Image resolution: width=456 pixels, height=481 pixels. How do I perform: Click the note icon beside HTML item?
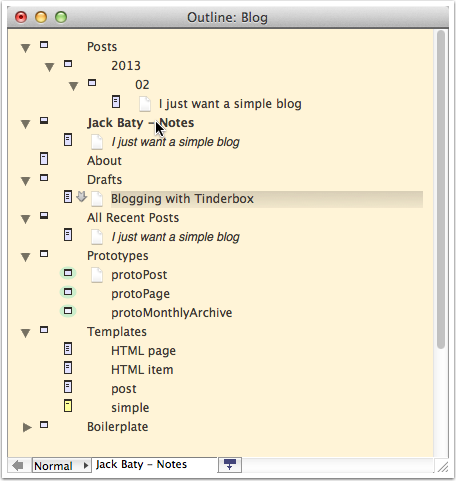tap(68, 368)
